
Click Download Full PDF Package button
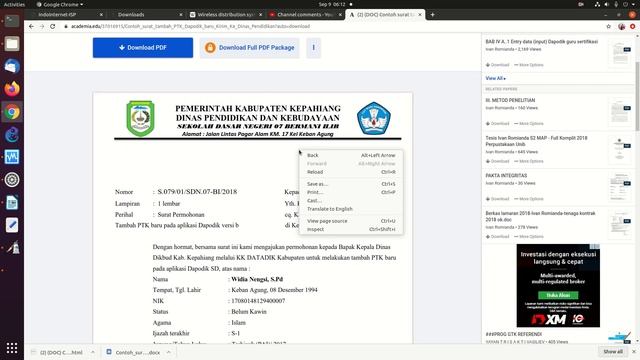click(x=249, y=48)
